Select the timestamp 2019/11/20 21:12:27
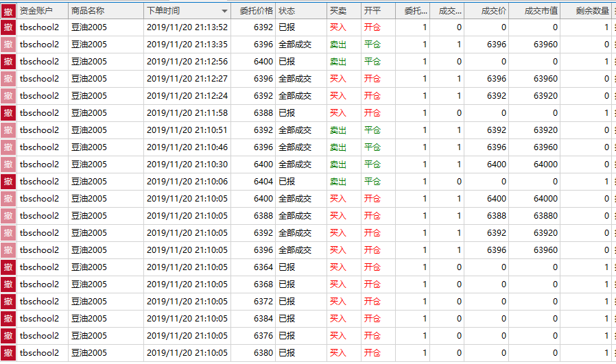 point(187,79)
